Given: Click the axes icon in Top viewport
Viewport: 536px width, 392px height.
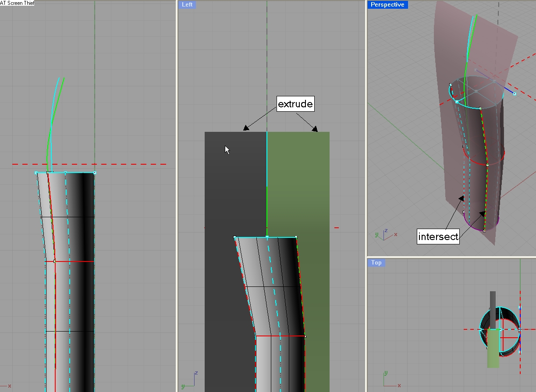Looking at the screenshot, I should coord(390,381).
